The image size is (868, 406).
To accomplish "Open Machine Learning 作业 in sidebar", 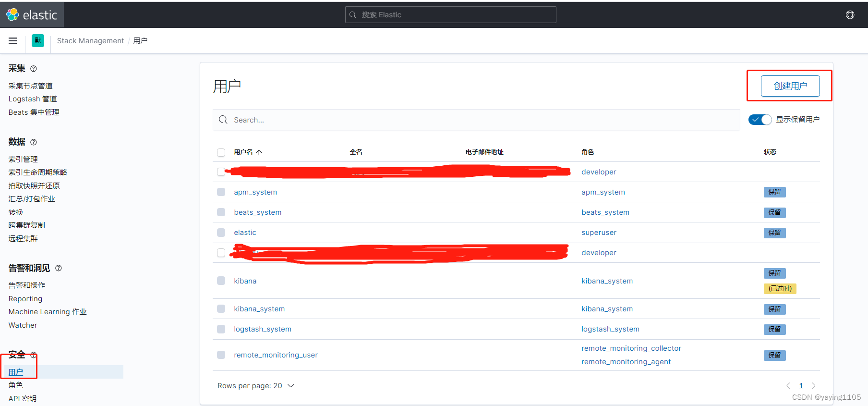I will pos(48,312).
